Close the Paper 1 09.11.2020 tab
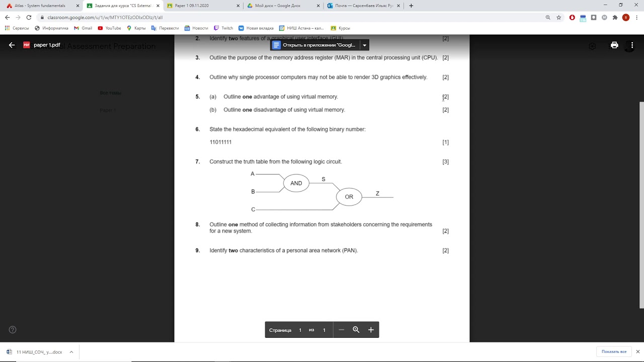The image size is (644, 362). [x=238, y=6]
